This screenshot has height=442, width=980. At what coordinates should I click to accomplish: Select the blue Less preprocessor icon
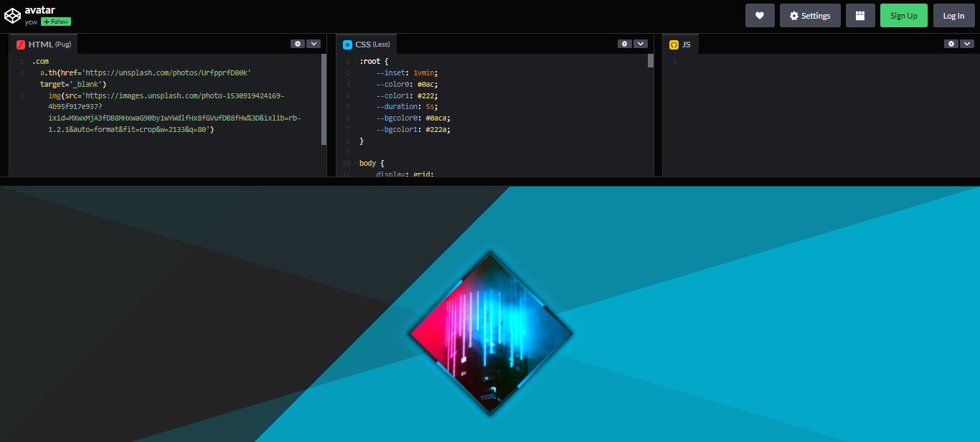[x=347, y=44]
